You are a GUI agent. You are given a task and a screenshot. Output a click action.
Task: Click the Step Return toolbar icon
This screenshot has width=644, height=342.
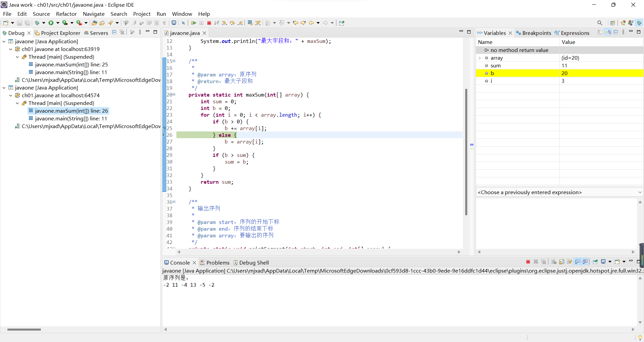click(240, 23)
